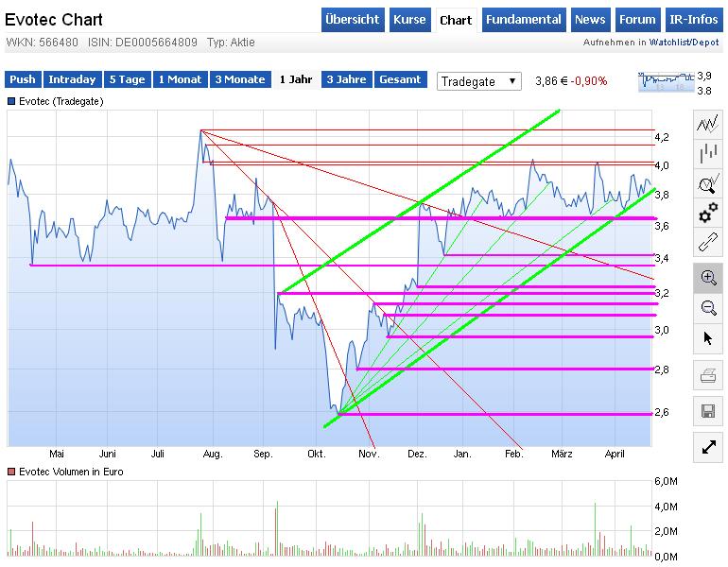This screenshot has height=567, width=728.
Task: Activate the zoom in magnifier
Action: tap(708, 278)
